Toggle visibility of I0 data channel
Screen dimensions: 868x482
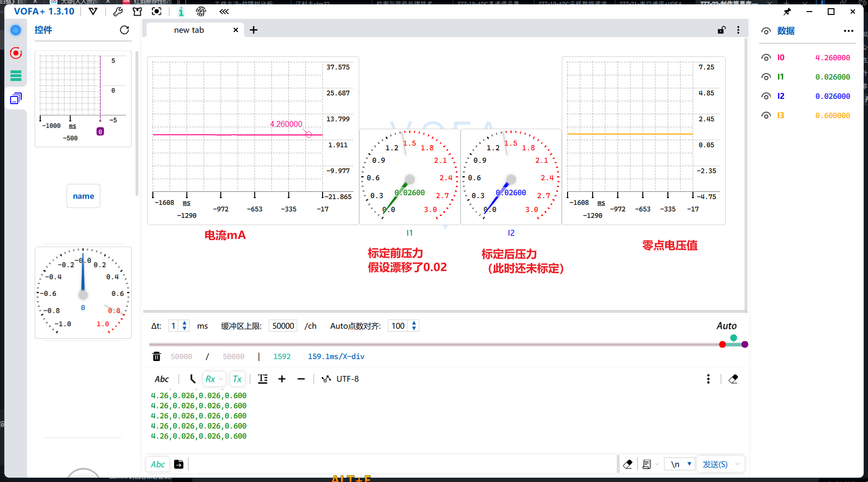tap(766, 58)
